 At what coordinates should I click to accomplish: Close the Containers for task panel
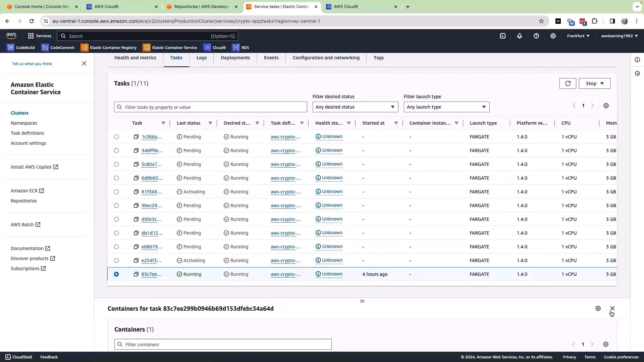pos(612,308)
